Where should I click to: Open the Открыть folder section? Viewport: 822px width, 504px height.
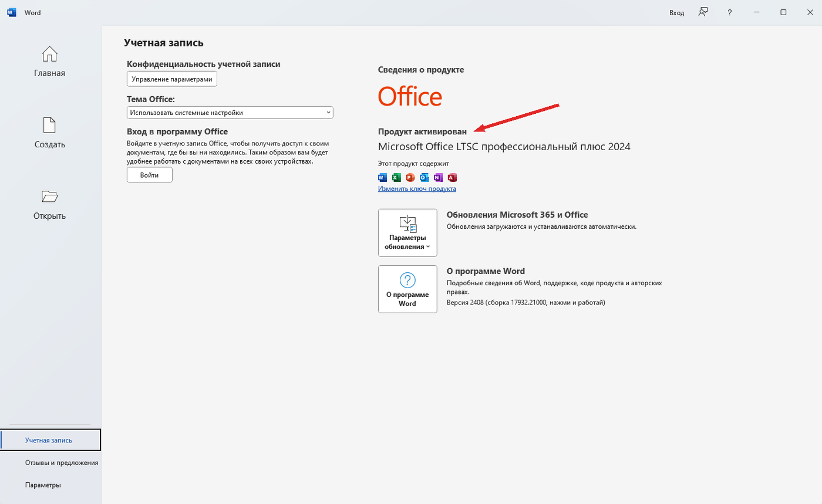[50, 204]
